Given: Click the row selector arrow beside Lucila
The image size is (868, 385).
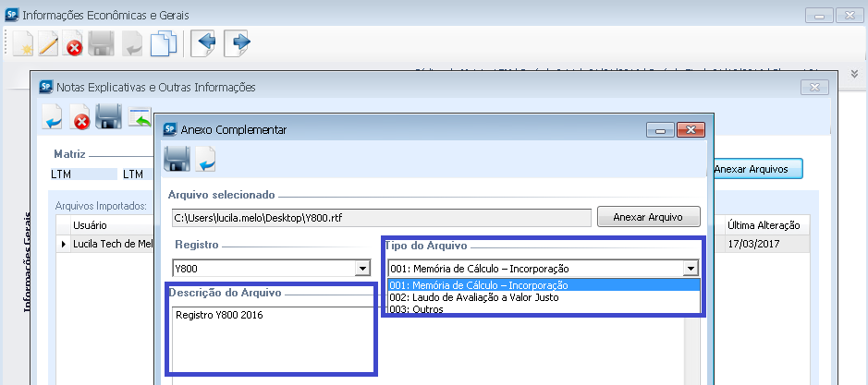Looking at the screenshot, I should tap(64, 244).
